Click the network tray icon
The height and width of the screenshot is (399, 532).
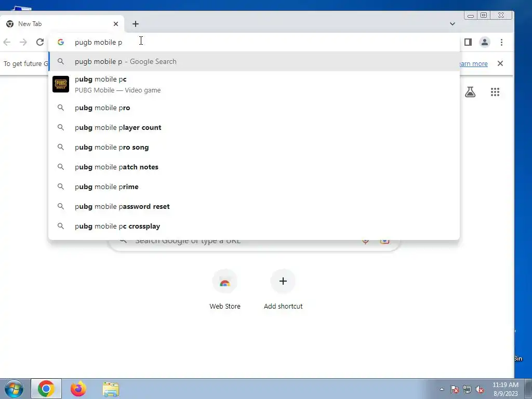(467, 389)
